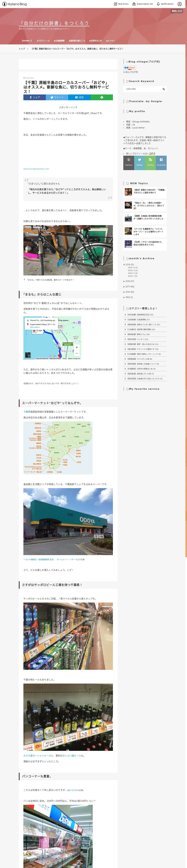Open archive month 2019 / 9 (2)
The width and height of the screenshot is (187, 868).
pos(133,267)
